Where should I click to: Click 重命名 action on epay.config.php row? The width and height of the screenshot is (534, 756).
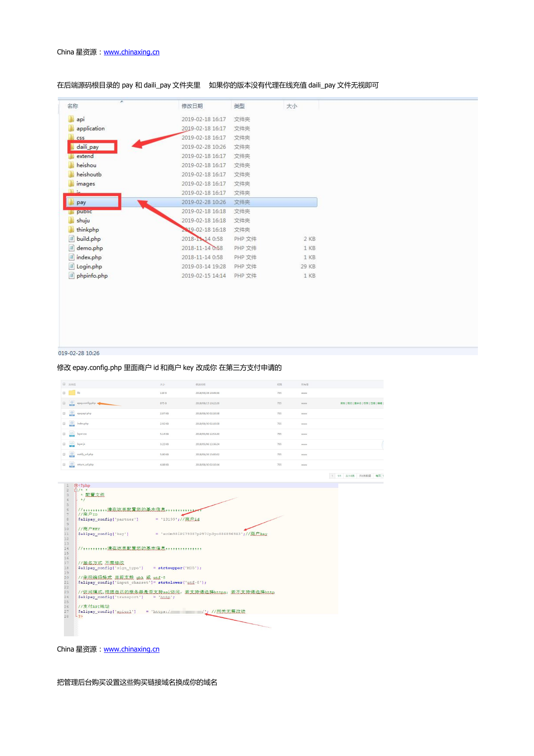[x=357, y=403]
